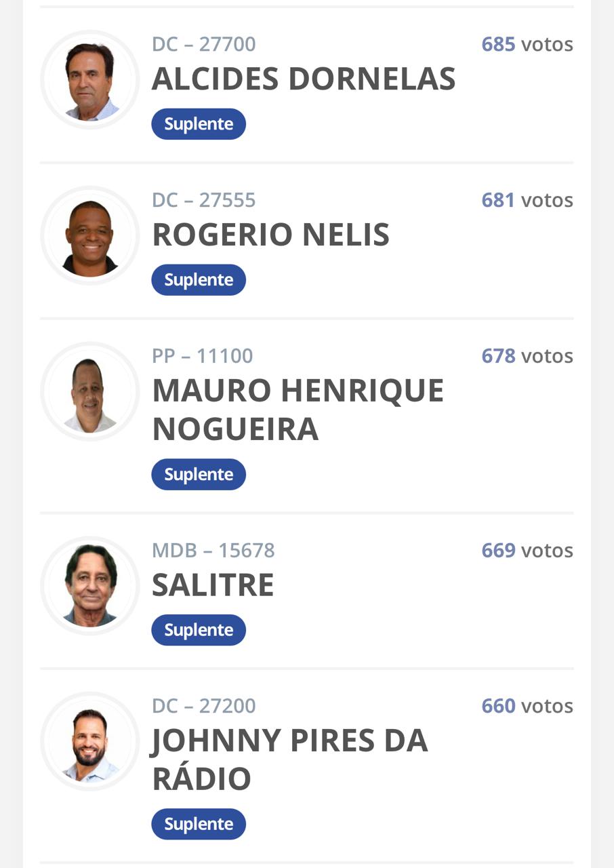
Task: Click the 681 votos count
Action: point(527,201)
